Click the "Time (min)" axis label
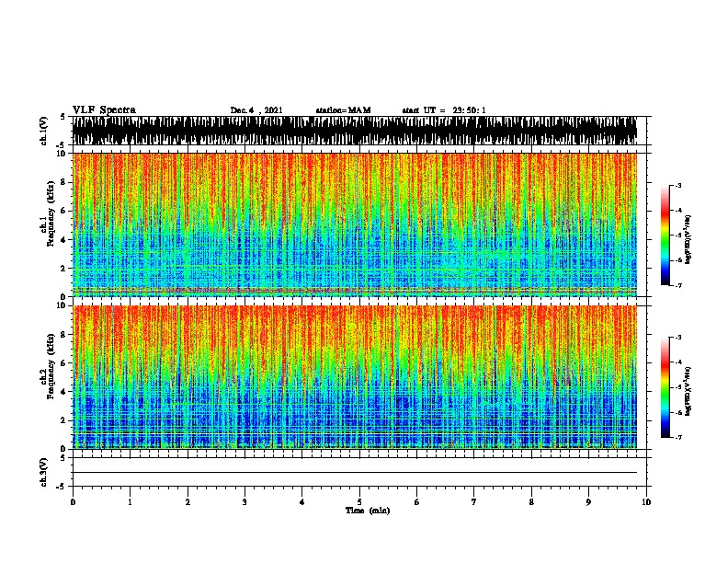Image resolution: width=728 pixels, height=563 pixels. pyautogui.click(x=368, y=511)
